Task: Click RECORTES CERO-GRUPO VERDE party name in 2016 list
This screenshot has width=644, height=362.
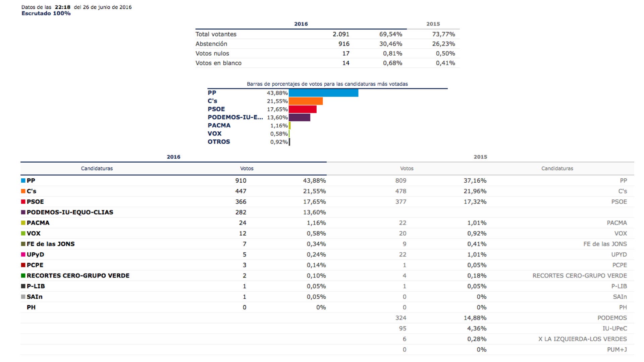Action: (x=78, y=276)
